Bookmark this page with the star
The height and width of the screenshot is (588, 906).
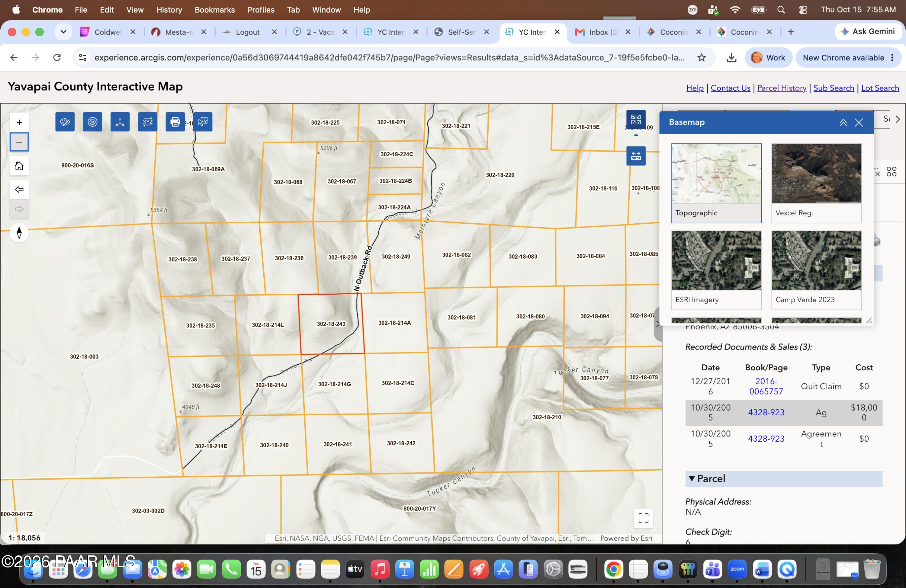[702, 57]
